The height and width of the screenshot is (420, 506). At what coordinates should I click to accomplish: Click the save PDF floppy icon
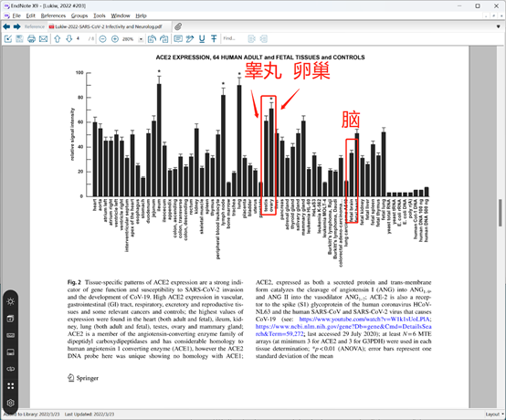tap(20, 39)
